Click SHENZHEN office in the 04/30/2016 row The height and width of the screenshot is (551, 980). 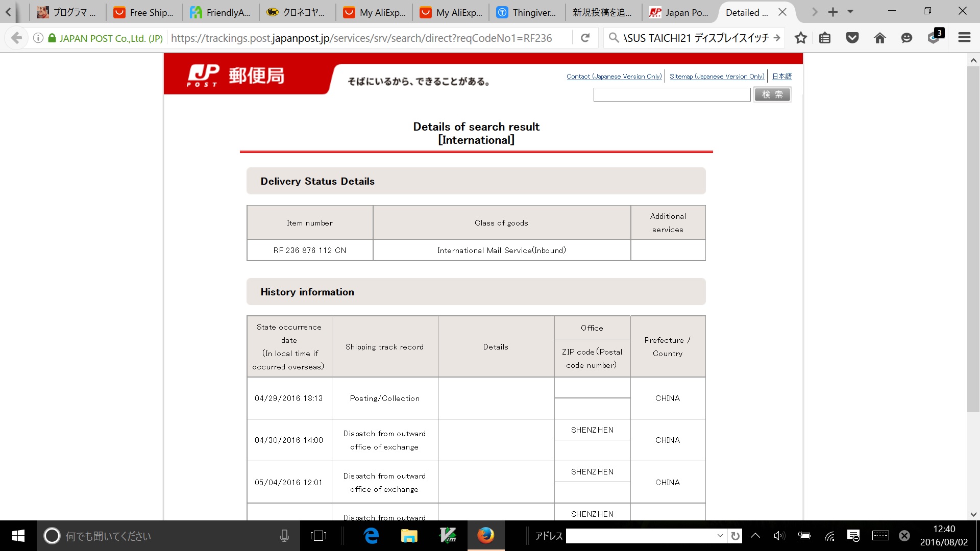click(x=593, y=430)
